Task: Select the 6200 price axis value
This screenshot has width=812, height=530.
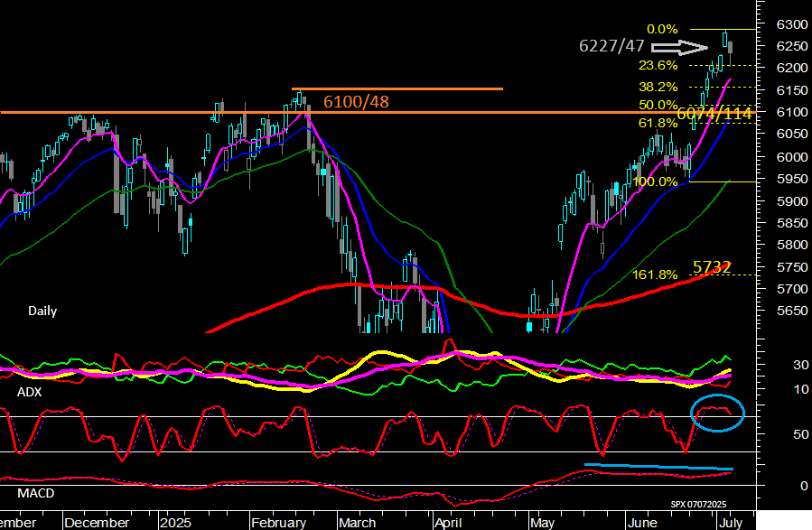Action: point(792,68)
